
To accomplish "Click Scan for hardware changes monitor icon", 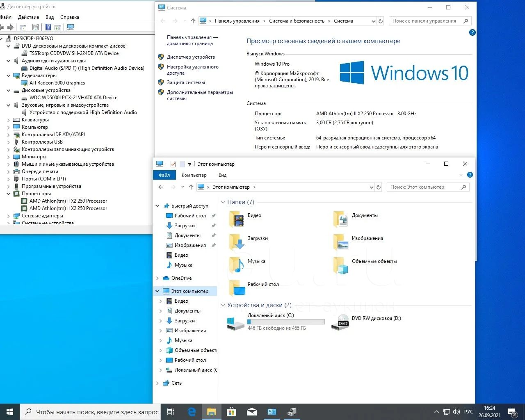I will tap(71, 27).
